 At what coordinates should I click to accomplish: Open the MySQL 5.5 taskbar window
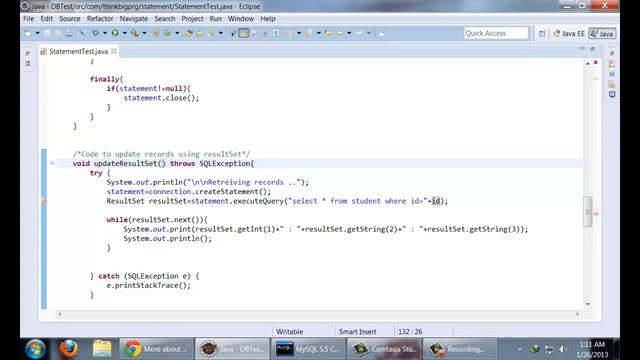point(308,349)
